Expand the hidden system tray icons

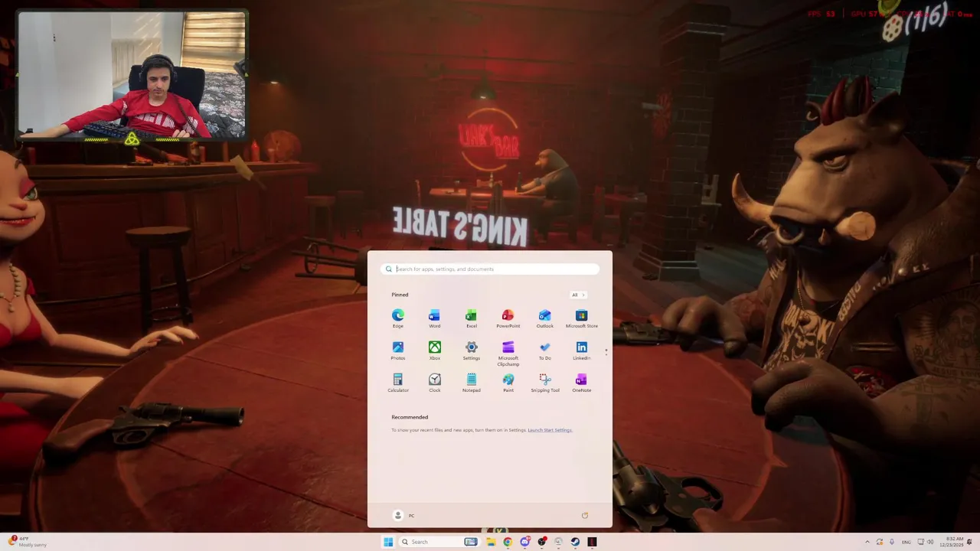pos(867,542)
